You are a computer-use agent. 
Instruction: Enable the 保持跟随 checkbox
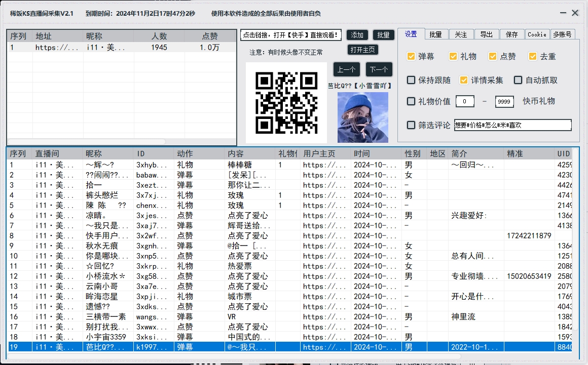tap(411, 79)
